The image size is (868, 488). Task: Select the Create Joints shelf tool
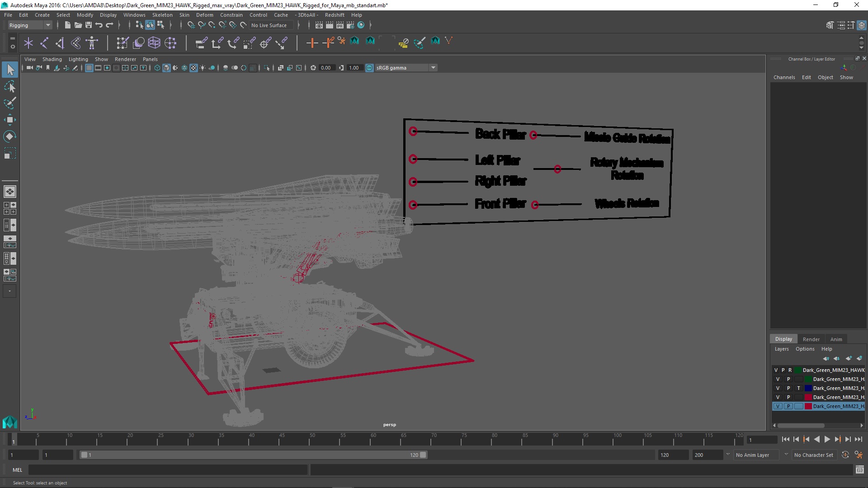click(44, 43)
